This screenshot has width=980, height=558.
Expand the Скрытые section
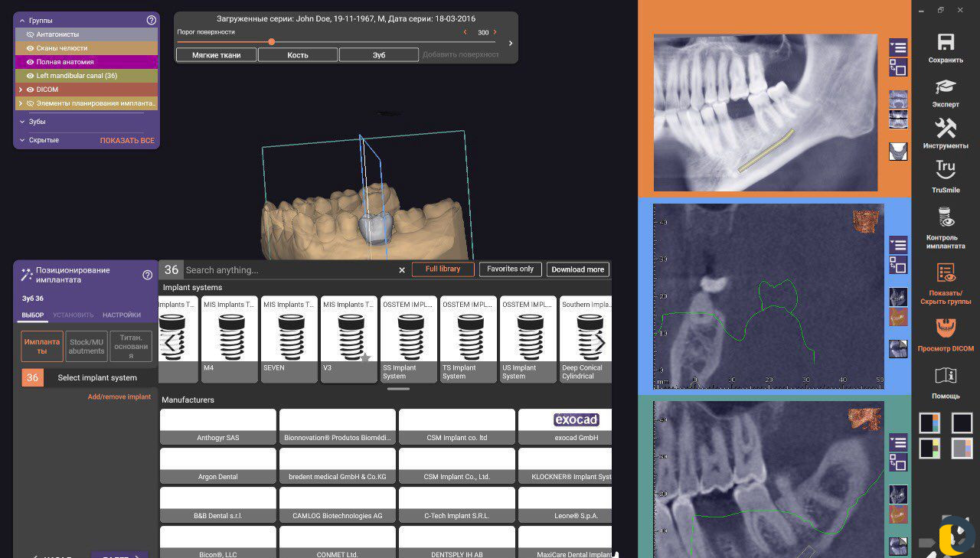pyautogui.click(x=21, y=140)
